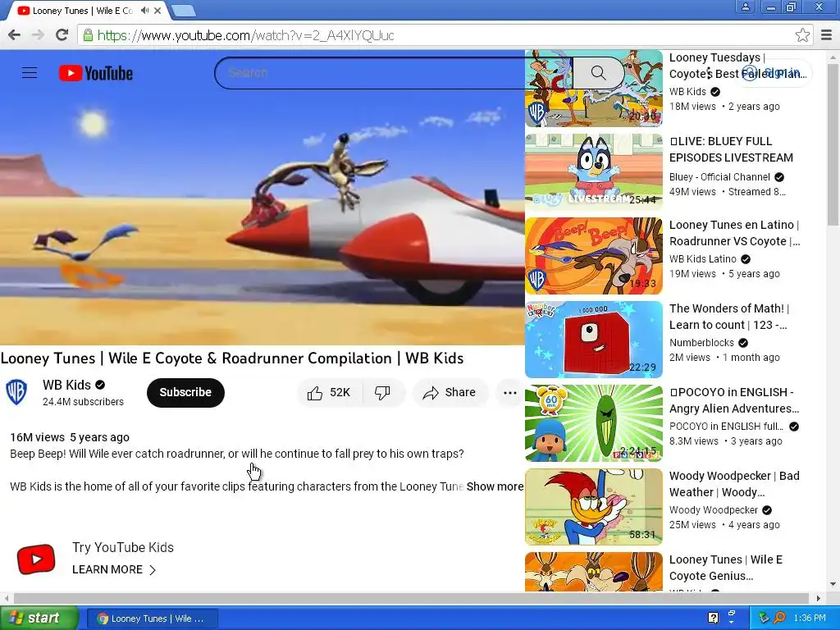Click the Sign in button
Screen dimensions: 840x630
coord(774,73)
